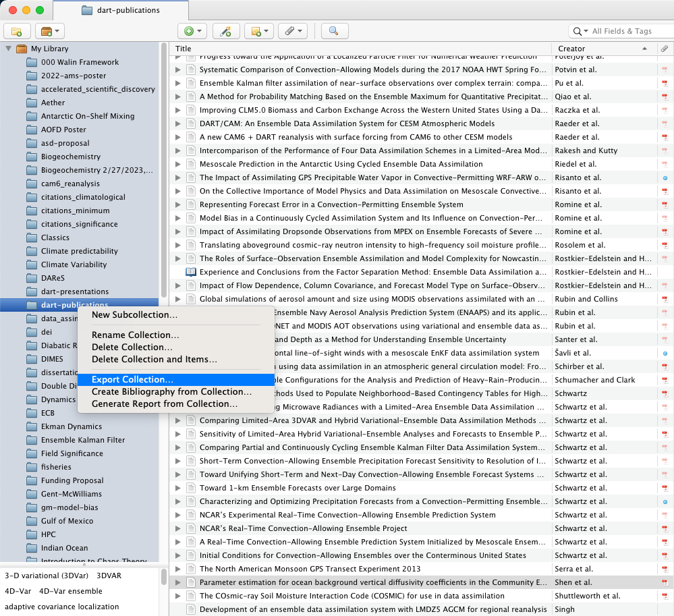Click PDF attachment icon for Shen et al. row
The width and height of the screenshot is (674, 616).
665,582
